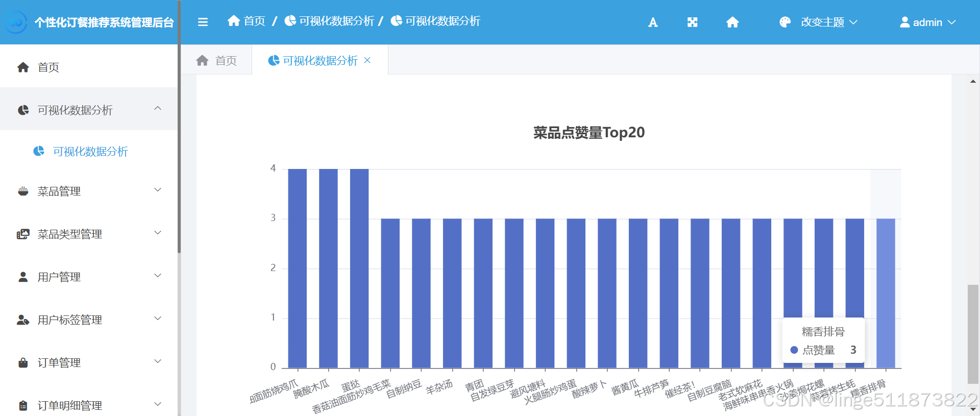Click the 订单管理 bag icon

(23, 363)
